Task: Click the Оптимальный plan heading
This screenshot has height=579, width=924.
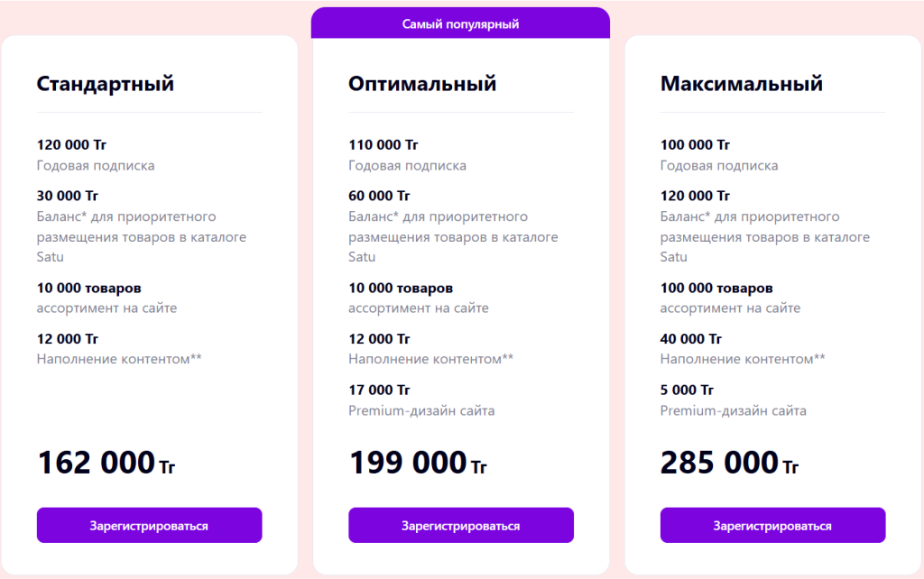Action: pos(422,84)
